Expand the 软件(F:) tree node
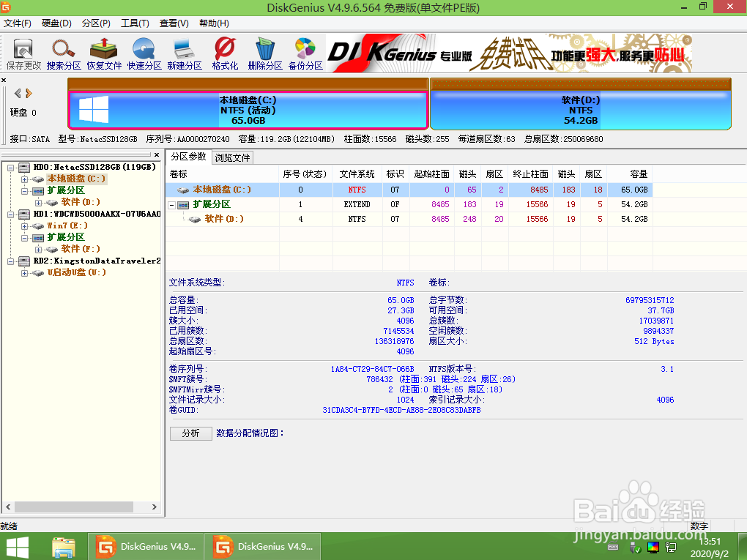 coord(38,250)
